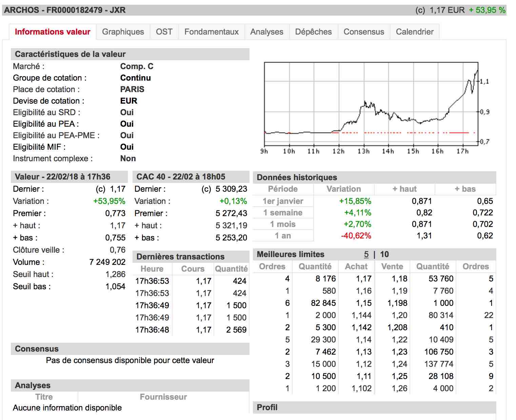
Task: Select the Seuil haut value 1,286
Action: point(115,274)
